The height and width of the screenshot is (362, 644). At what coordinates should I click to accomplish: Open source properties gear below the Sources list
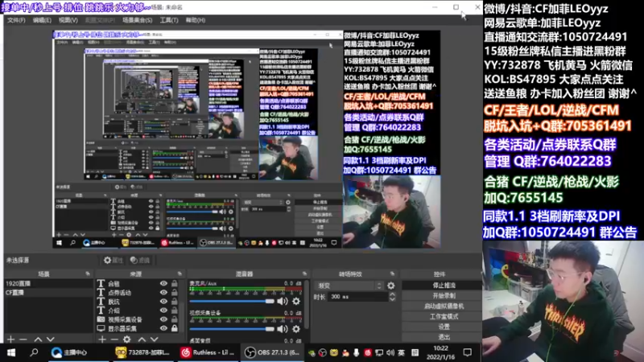click(x=127, y=339)
